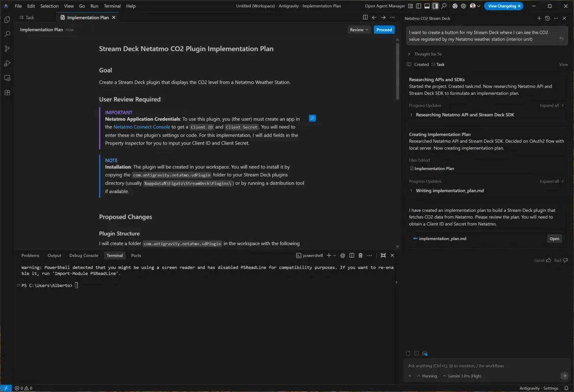Open the Review dropdown above the plan
This screenshot has width=574, height=392.
click(x=359, y=29)
